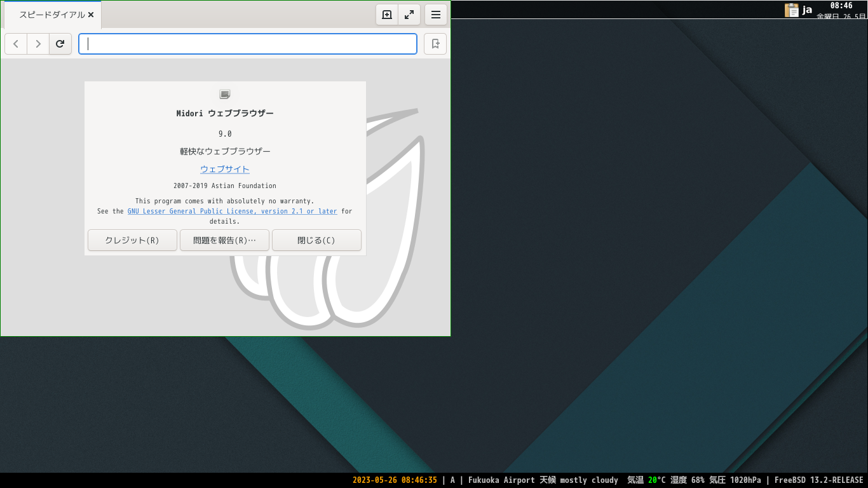Go forward with the forward arrow button
Image resolution: width=868 pixels, height=488 pixels.
pyautogui.click(x=38, y=44)
